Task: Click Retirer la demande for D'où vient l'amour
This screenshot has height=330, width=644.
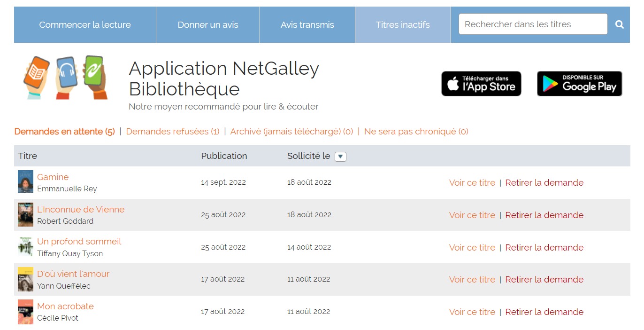Action: coord(544,279)
